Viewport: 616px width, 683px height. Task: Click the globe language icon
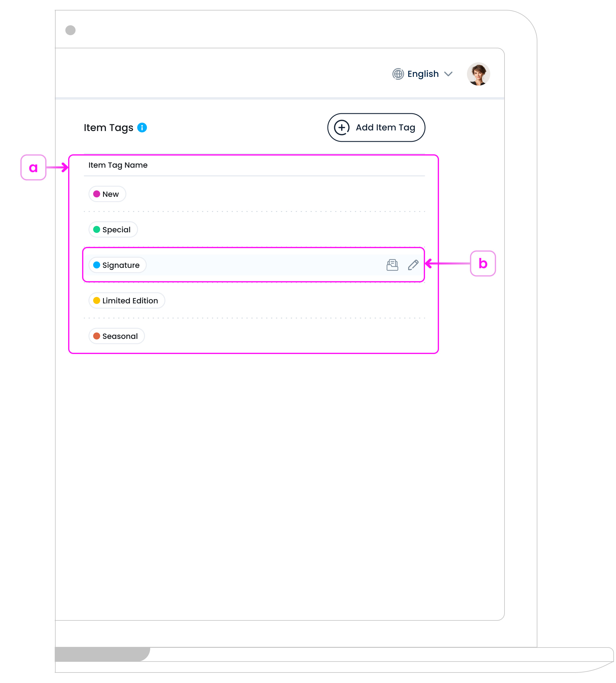click(398, 74)
